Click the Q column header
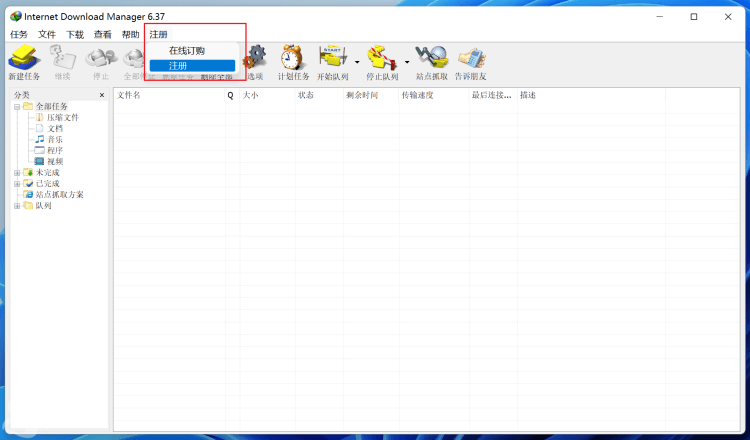 pos(232,95)
